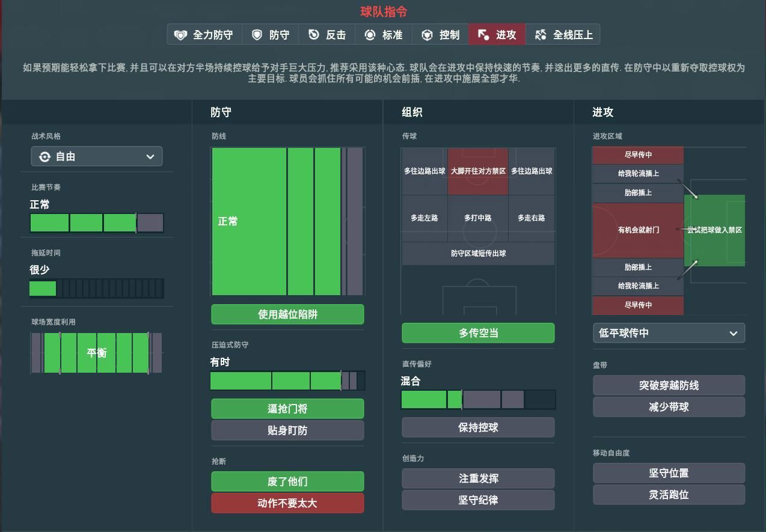Click the lower 尽早传中 cell

pyautogui.click(x=638, y=305)
